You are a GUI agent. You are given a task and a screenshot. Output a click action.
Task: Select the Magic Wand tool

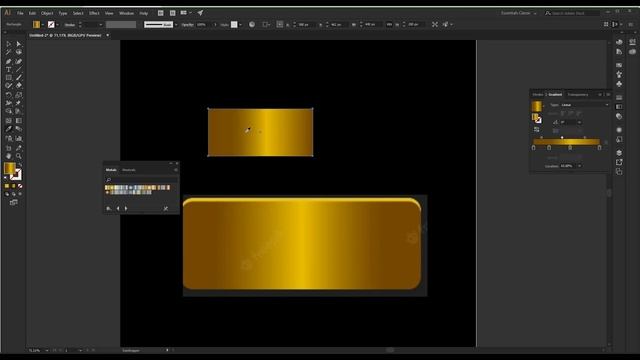[9, 52]
